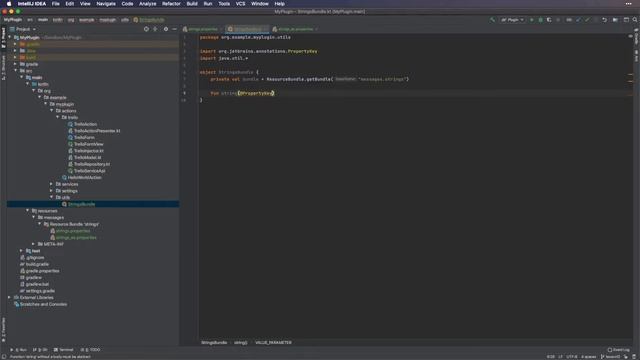The width and height of the screenshot is (640, 360).
Task: Open the Event Log button
Action: (x=618, y=350)
